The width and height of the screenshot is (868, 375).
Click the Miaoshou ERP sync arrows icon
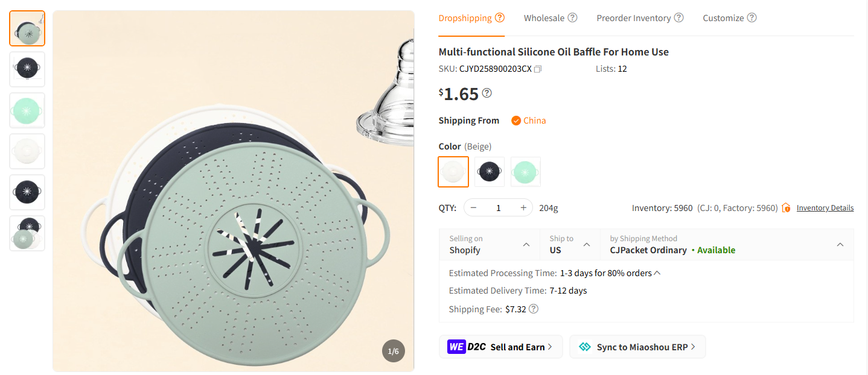tap(584, 347)
